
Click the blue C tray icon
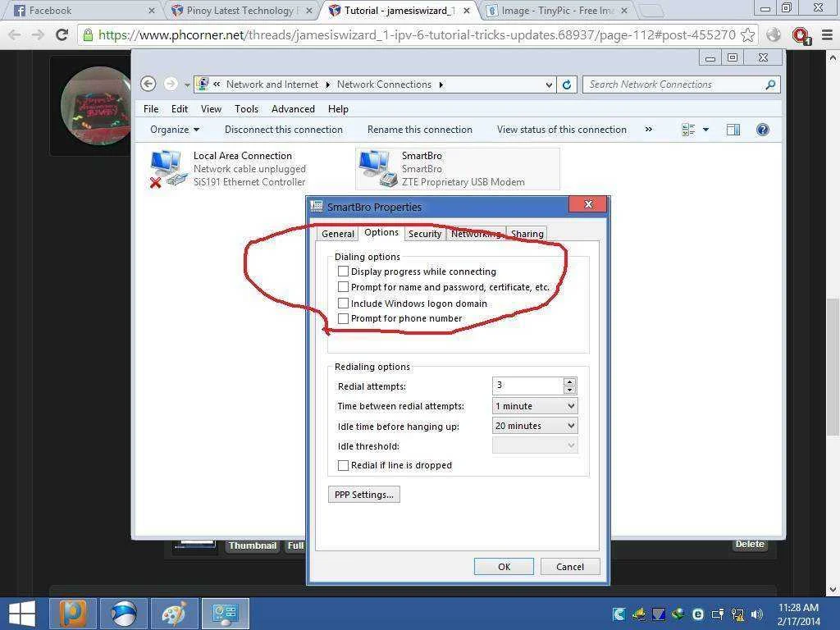[619, 614]
